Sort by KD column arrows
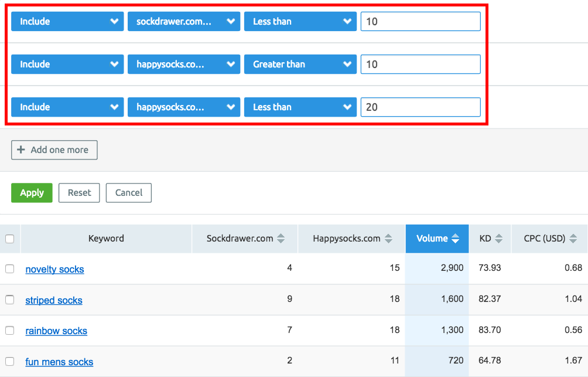 coord(499,239)
